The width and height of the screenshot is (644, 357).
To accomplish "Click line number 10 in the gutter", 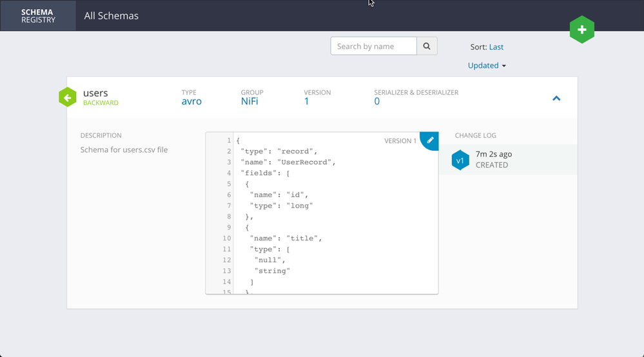I will click(227, 238).
